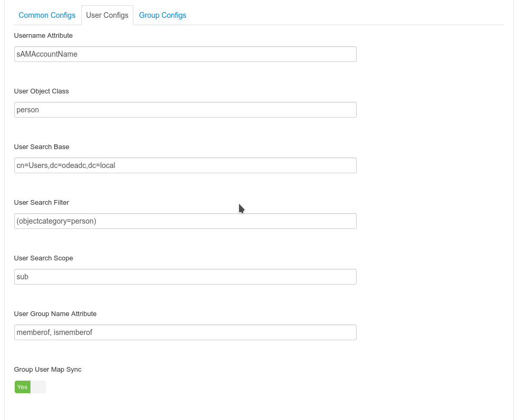Click the User Search Scope field
This screenshot has width=519, height=420.
(x=185, y=277)
